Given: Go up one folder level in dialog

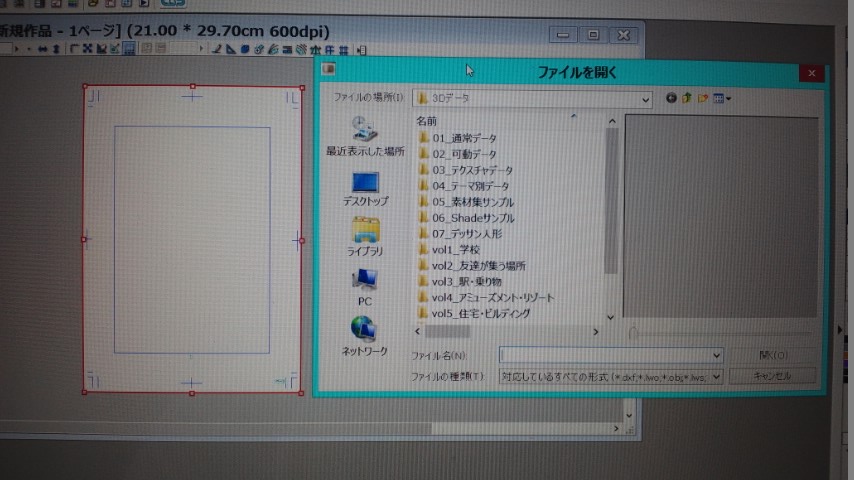Looking at the screenshot, I should [x=686, y=98].
